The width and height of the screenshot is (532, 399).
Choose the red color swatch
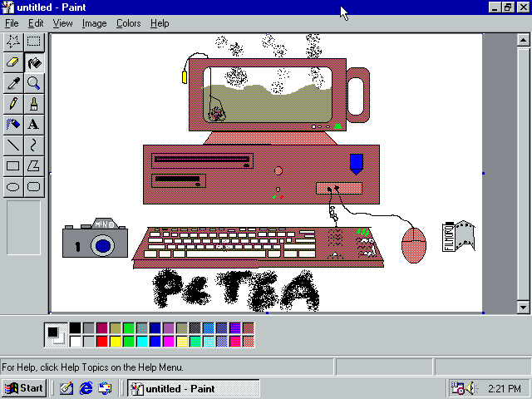[x=101, y=342]
